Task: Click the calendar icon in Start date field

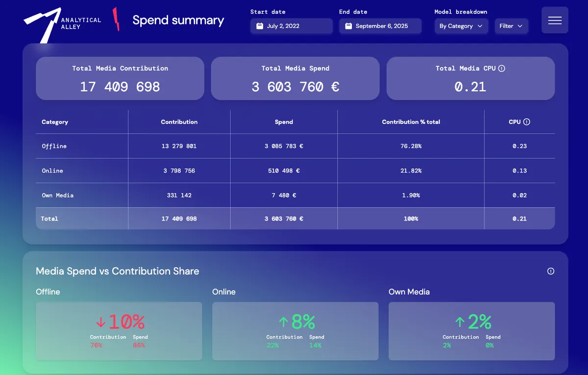Action: tap(260, 26)
